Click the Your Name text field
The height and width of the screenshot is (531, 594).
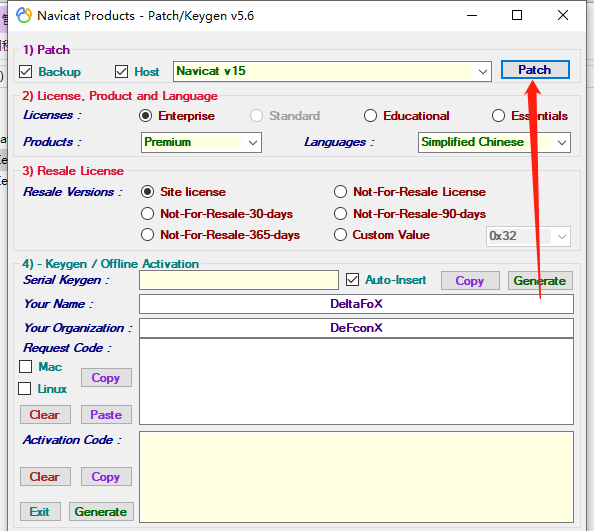[356, 304]
